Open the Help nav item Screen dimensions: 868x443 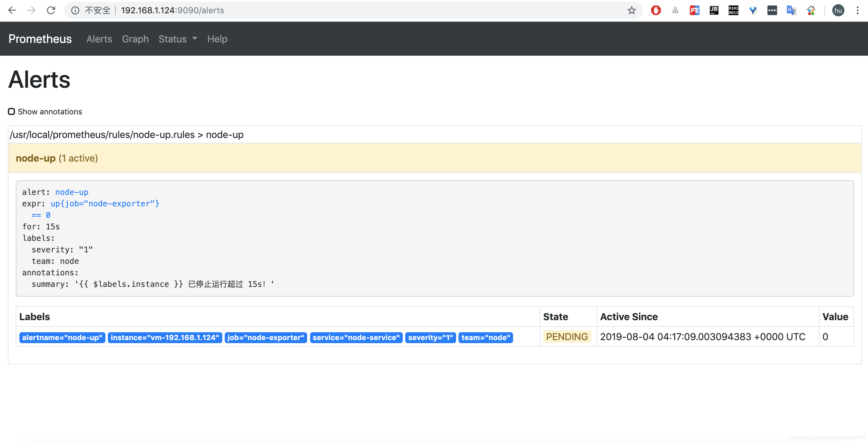click(217, 39)
